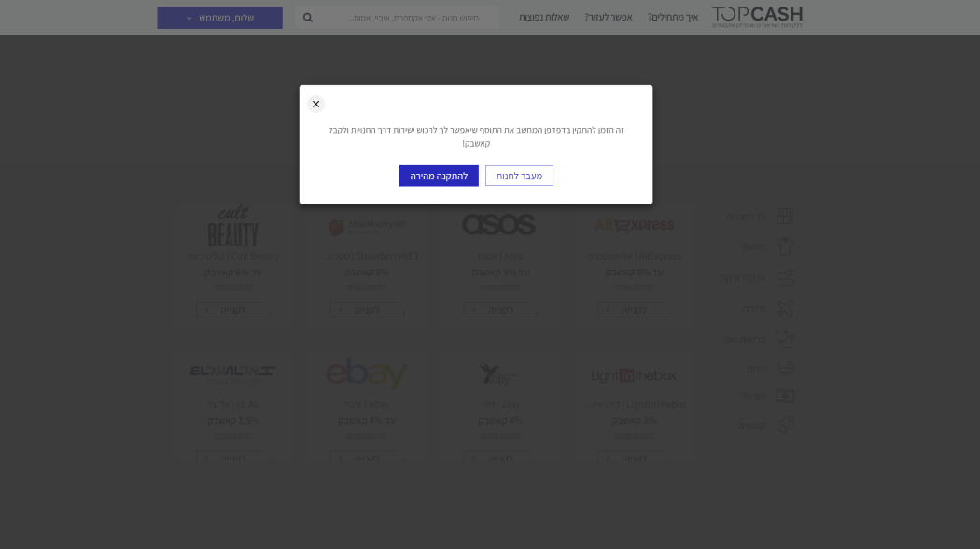Viewport: 980px width, 549px height.
Task: Open the eBay store logo thumbnail
Action: [x=367, y=373]
